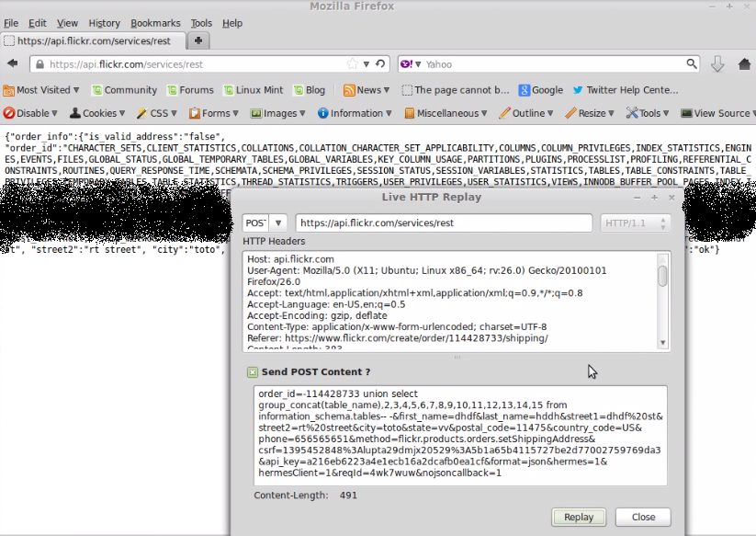Click the Accept-Language header line
756x536 pixels.
tap(326, 304)
